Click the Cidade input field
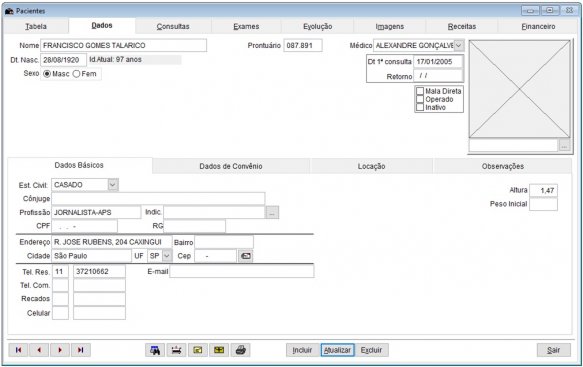The image size is (583, 367). coord(91,256)
